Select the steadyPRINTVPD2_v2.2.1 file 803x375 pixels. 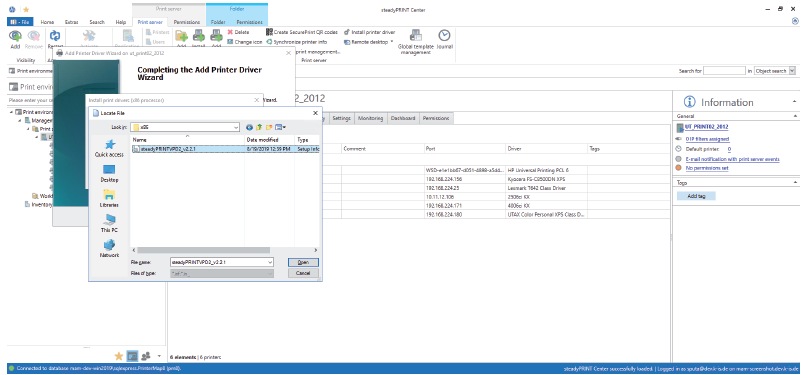[226, 149]
